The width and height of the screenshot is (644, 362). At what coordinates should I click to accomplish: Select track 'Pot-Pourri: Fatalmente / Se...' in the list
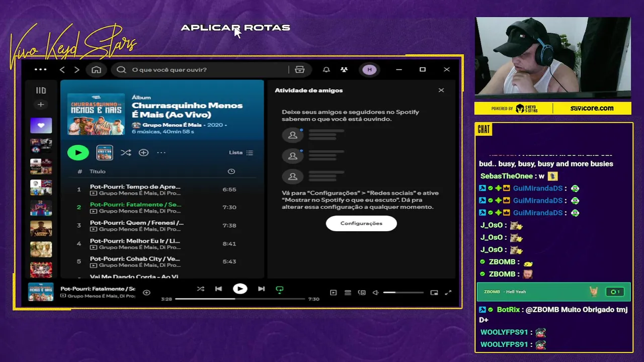(161, 207)
